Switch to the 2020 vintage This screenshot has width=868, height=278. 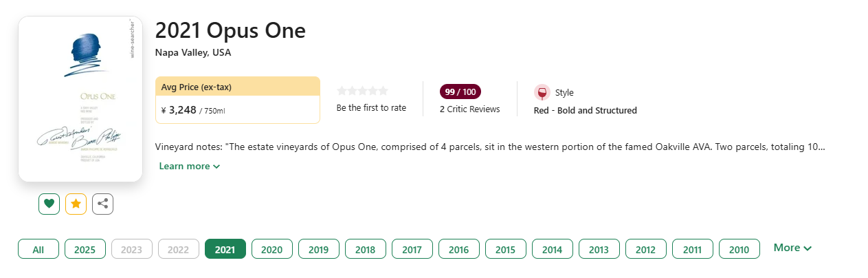tap(272, 249)
